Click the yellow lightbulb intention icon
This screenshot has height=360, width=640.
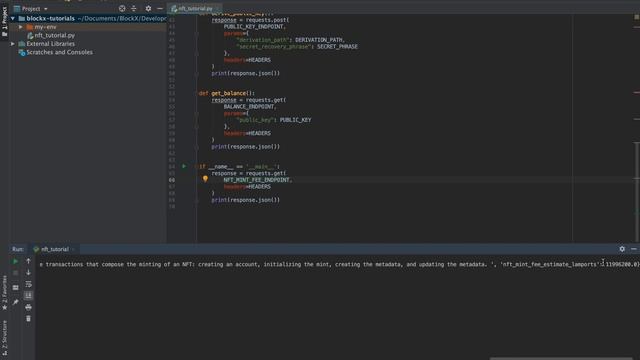[x=205, y=178]
